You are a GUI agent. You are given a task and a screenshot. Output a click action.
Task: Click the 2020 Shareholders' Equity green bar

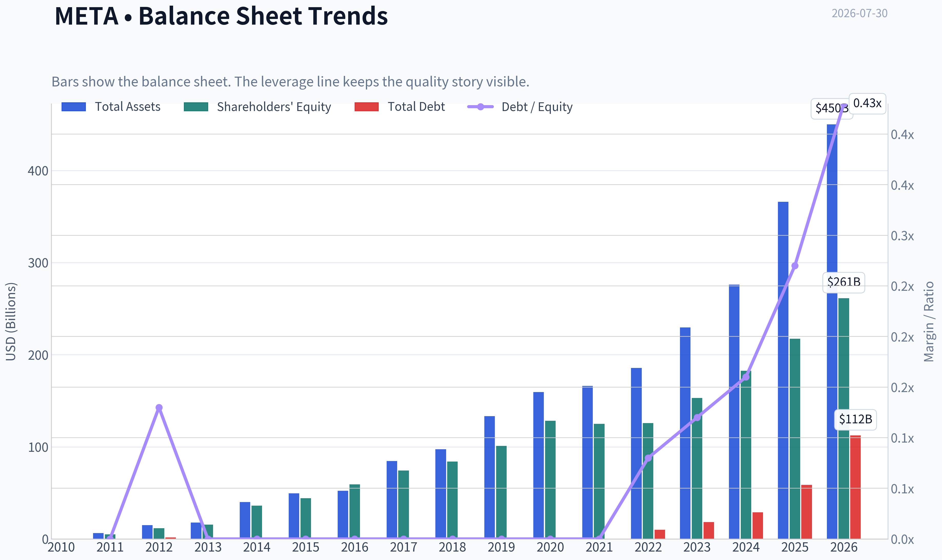(550, 480)
